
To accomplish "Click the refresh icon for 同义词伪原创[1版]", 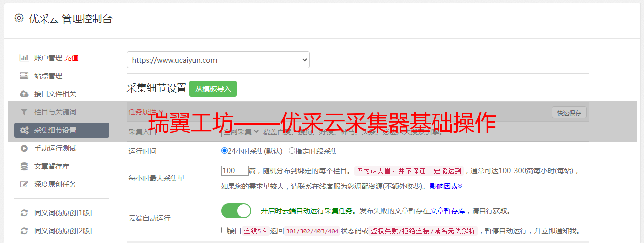I will click(24, 213).
